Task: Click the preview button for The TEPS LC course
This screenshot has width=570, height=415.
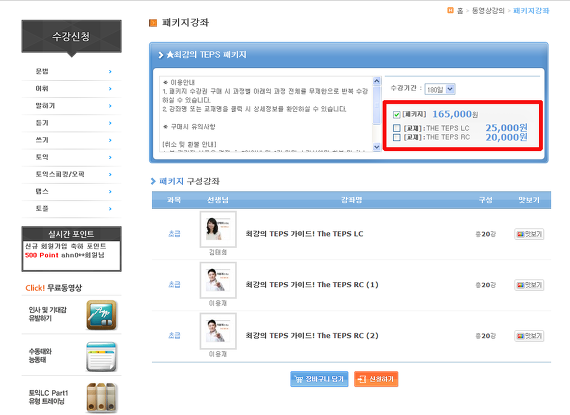Action: tap(529, 234)
